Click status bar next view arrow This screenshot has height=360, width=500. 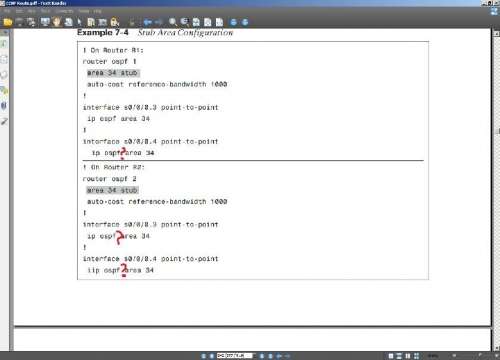(x=287, y=356)
